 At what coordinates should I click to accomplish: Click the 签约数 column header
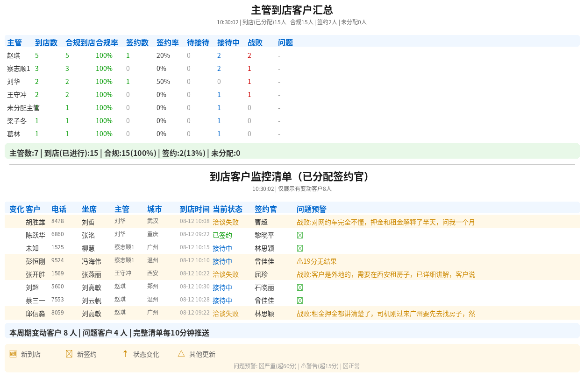[x=137, y=42]
